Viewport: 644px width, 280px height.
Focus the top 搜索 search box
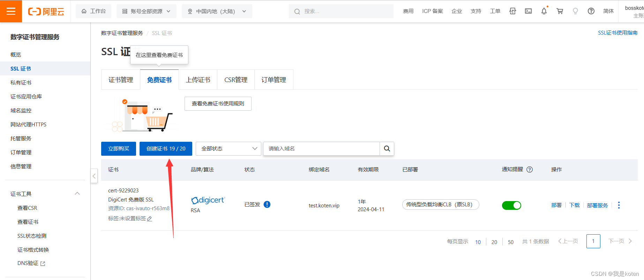click(x=341, y=11)
